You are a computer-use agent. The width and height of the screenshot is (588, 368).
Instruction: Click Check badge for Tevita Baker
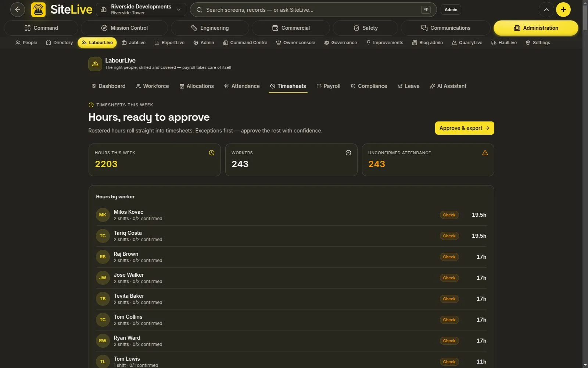(449, 299)
